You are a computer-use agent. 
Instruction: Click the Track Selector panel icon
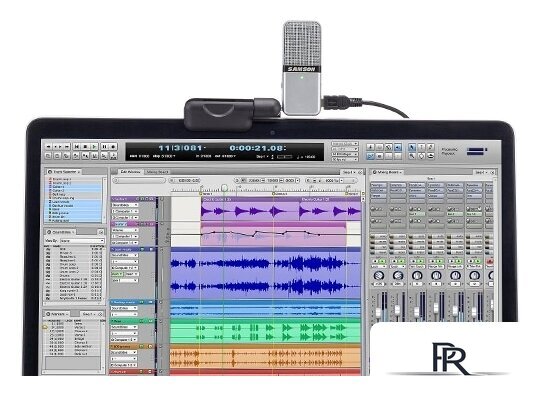(50, 172)
